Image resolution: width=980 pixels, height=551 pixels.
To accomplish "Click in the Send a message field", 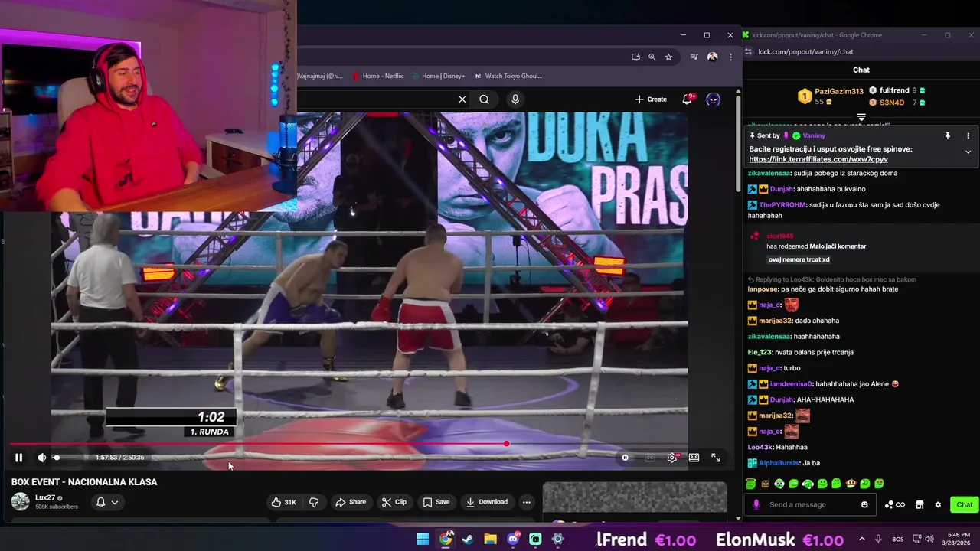I will coord(812,504).
